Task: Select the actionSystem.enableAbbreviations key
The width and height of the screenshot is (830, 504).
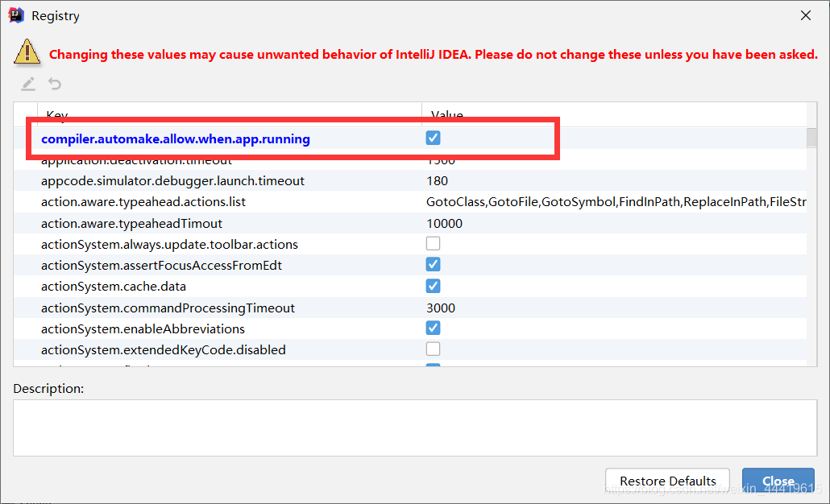Action: coord(143,329)
